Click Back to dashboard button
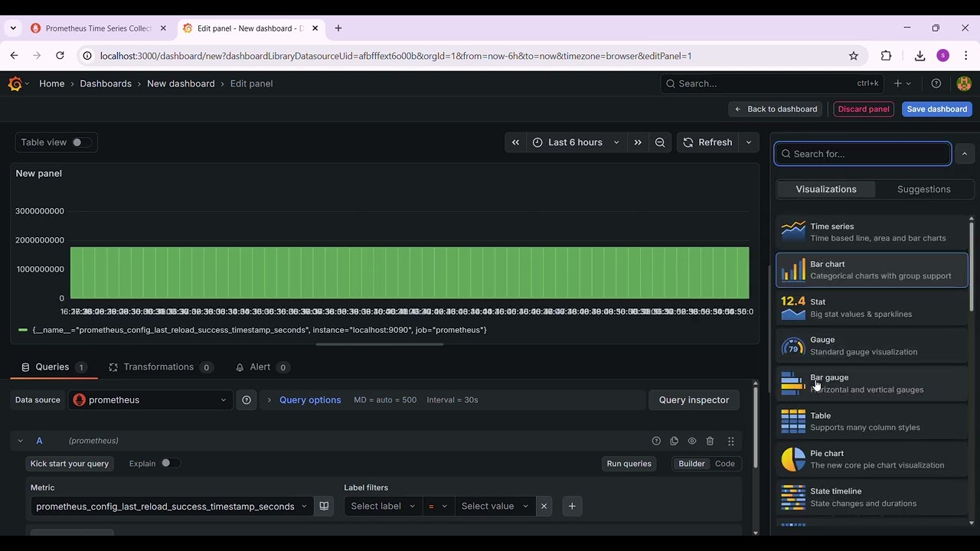Viewport: 980px width, 551px height. 776,109
